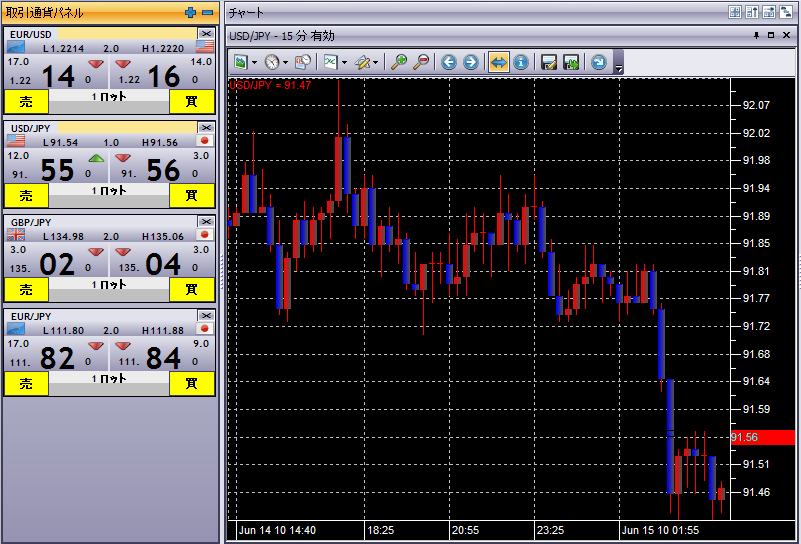Click the zoom in magnifier icon

coord(400,62)
